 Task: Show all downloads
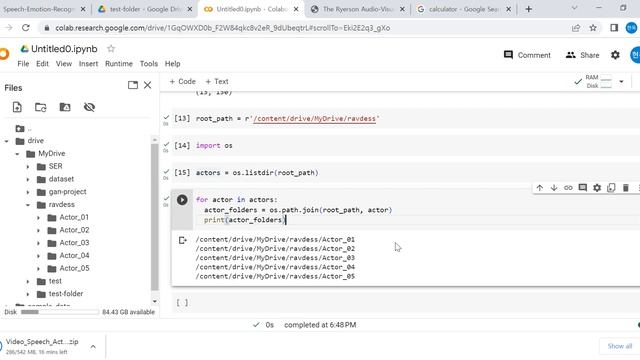[619, 346]
